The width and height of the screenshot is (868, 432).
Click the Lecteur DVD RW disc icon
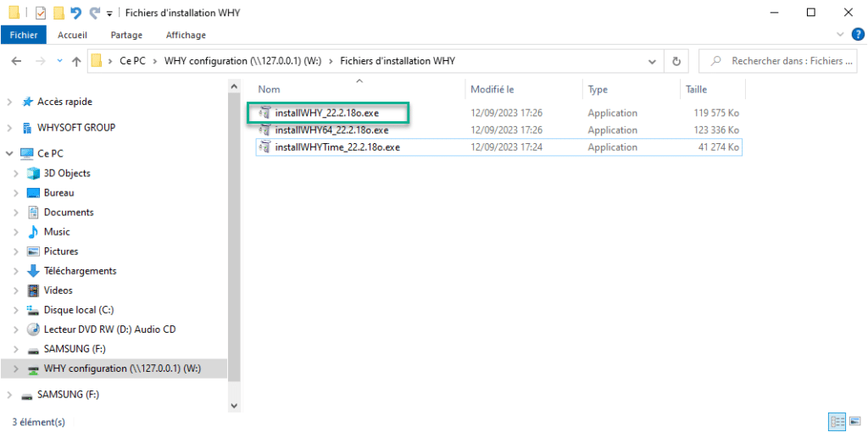pyautogui.click(x=34, y=330)
